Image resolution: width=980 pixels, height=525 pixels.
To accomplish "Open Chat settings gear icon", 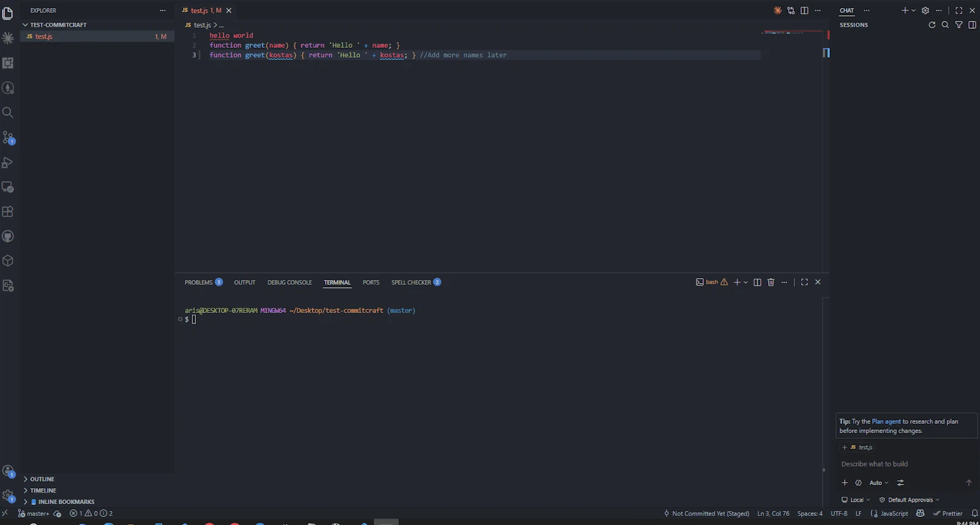I will click(925, 10).
